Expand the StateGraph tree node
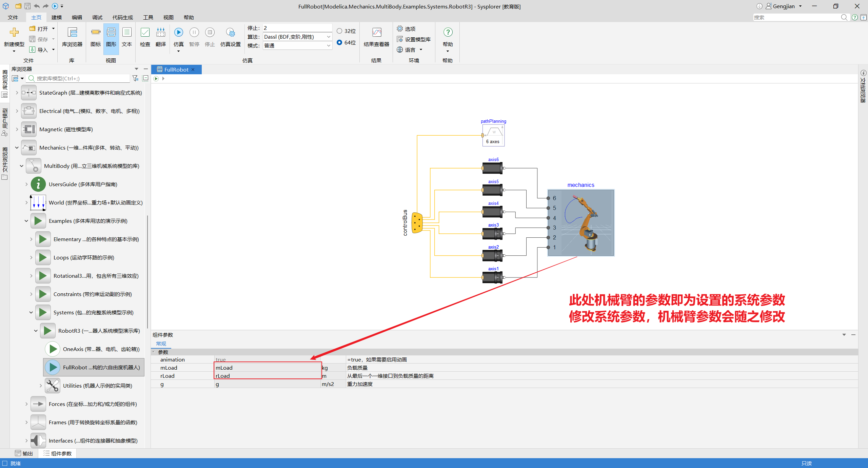868x468 pixels. click(x=17, y=93)
